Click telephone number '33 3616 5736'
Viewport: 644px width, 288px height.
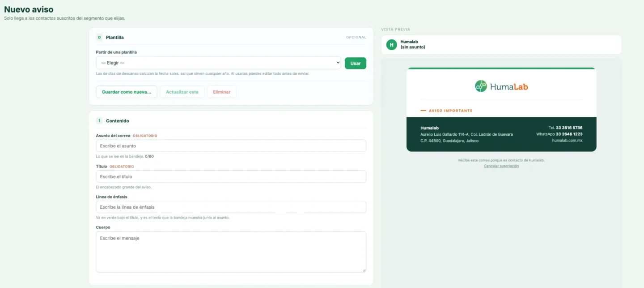569,128
